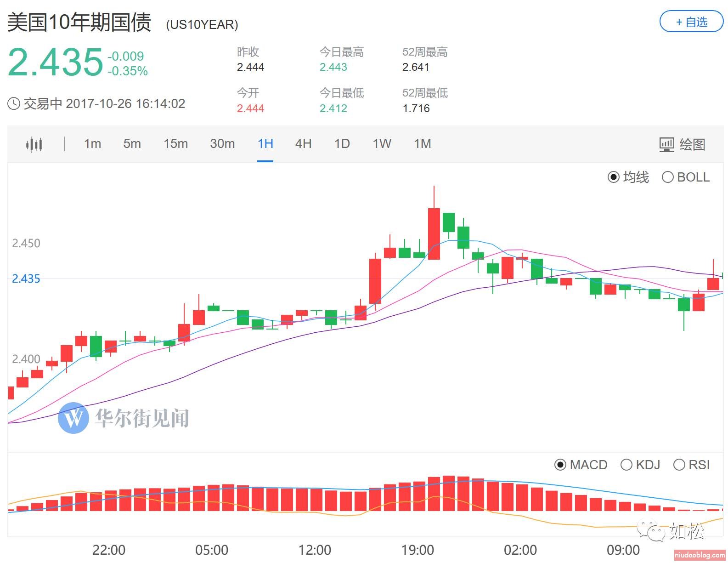Click the 22:00 time axis label
Screen dimensions: 728x563
coord(109,550)
